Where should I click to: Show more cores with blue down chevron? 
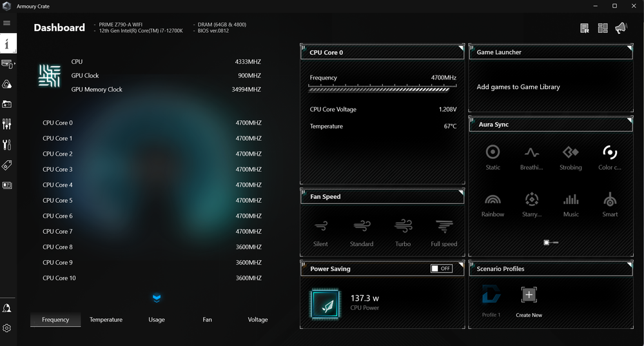(157, 298)
